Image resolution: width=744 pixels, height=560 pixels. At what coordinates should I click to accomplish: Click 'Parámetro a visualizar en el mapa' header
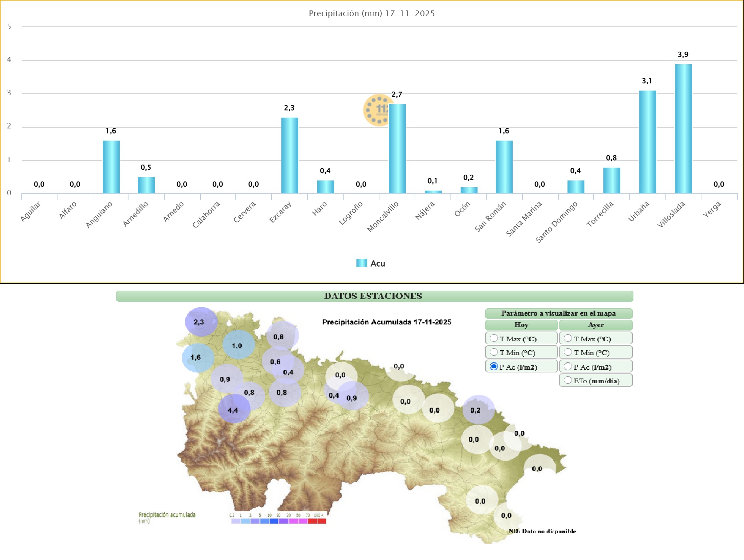(x=559, y=313)
